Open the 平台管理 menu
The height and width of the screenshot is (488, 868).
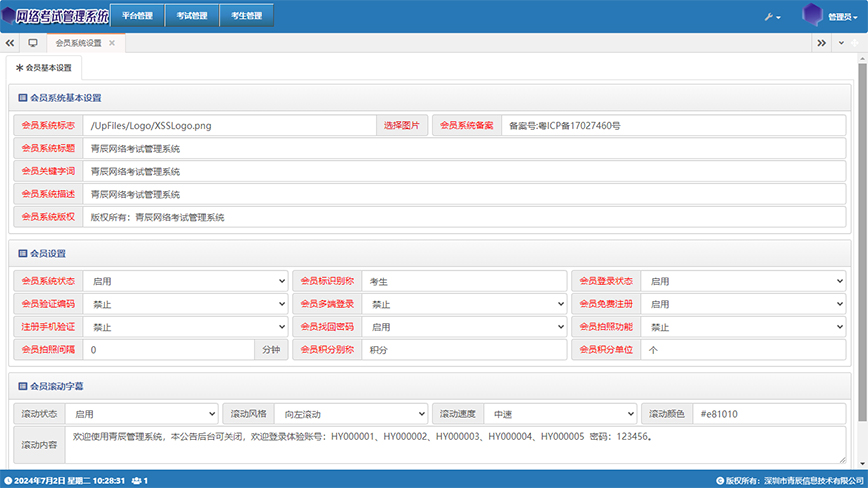[137, 16]
